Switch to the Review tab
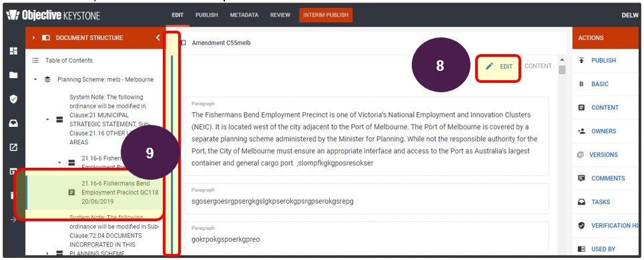The height and width of the screenshot is (260, 644). coord(280,15)
